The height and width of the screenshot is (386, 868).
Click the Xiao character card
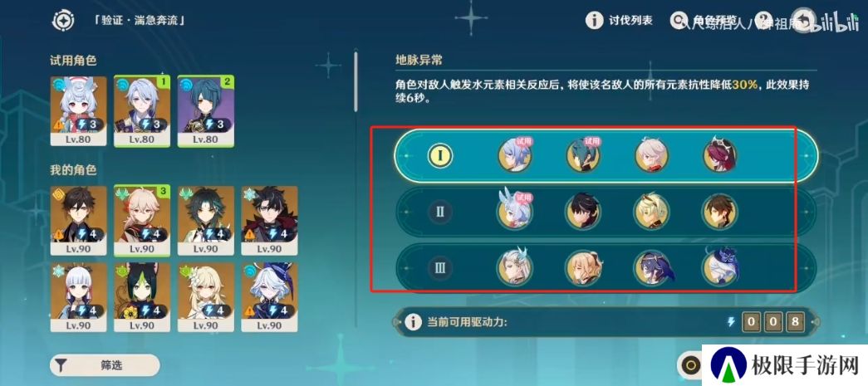tap(205, 221)
